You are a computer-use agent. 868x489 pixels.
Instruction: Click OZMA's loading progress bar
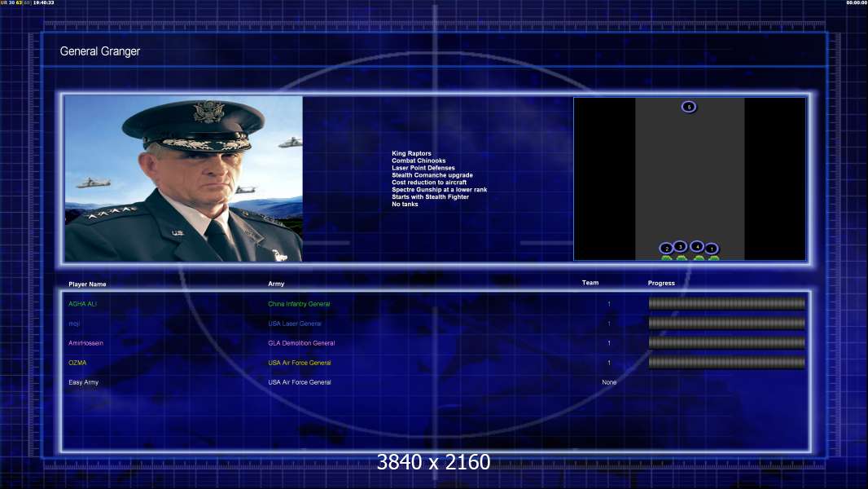pyautogui.click(x=727, y=363)
